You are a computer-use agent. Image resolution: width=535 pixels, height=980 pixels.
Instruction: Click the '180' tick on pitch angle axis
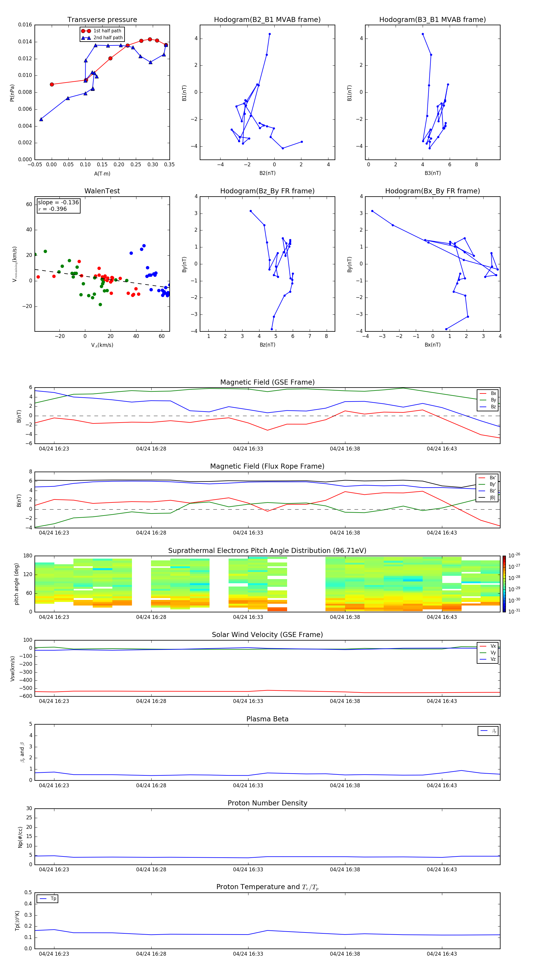[28, 556]
